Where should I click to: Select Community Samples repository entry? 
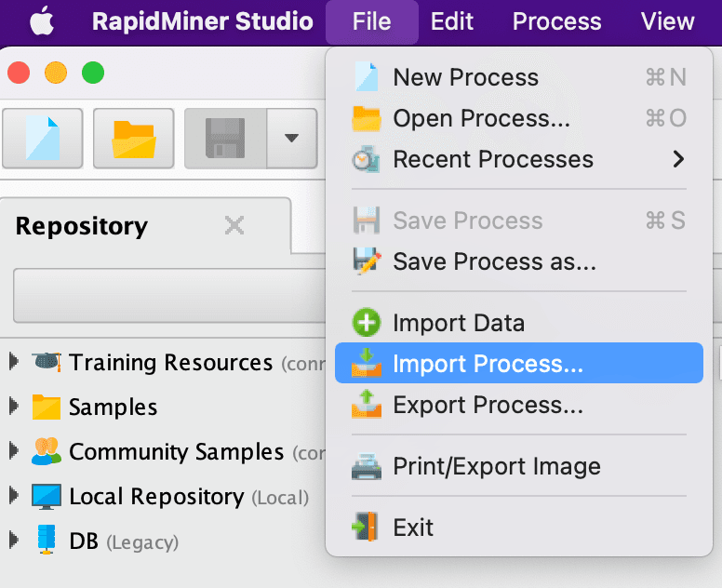(176, 452)
